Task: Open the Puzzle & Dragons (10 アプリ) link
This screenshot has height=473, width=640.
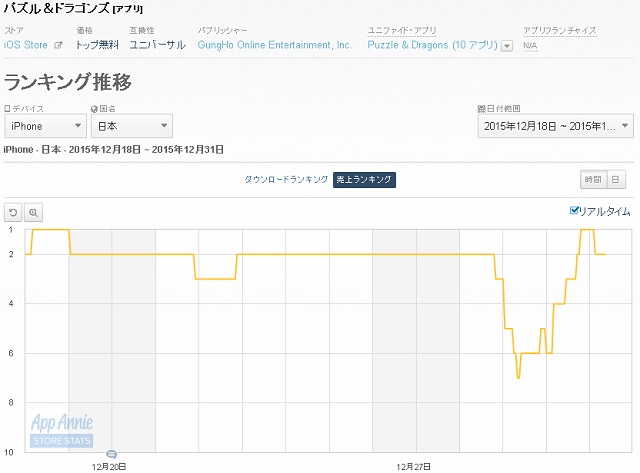Action: [x=432, y=45]
